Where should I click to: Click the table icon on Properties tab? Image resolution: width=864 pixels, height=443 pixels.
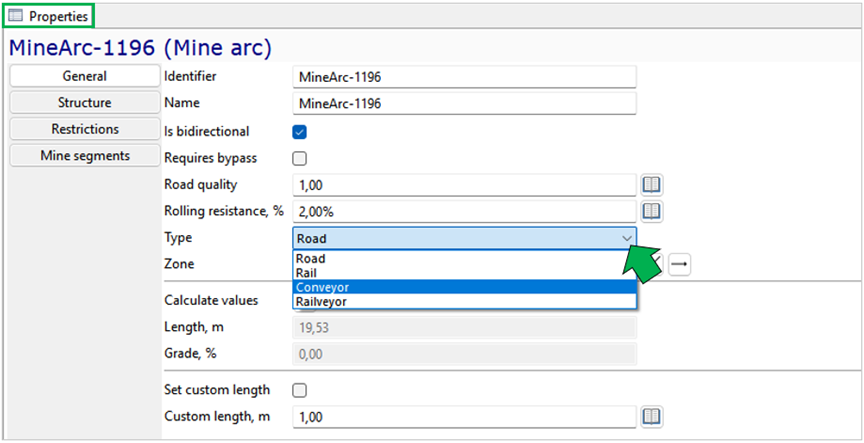coord(16,17)
